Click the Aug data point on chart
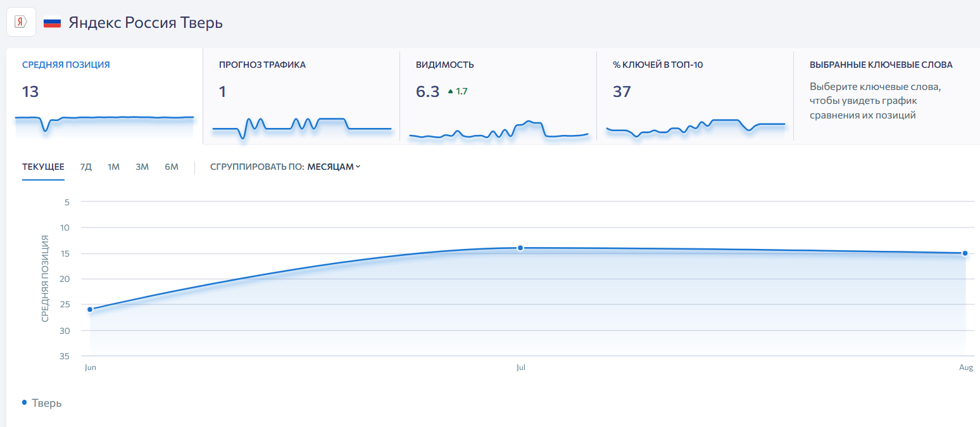This screenshot has height=427, width=980. tap(965, 253)
